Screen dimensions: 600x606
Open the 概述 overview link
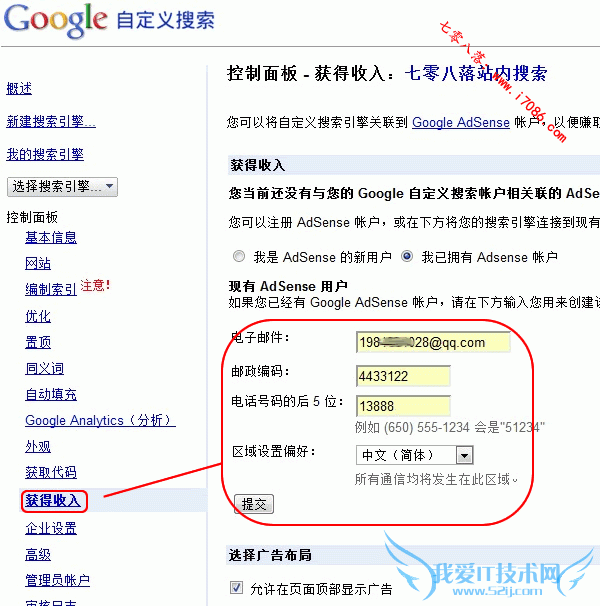(19, 89)
